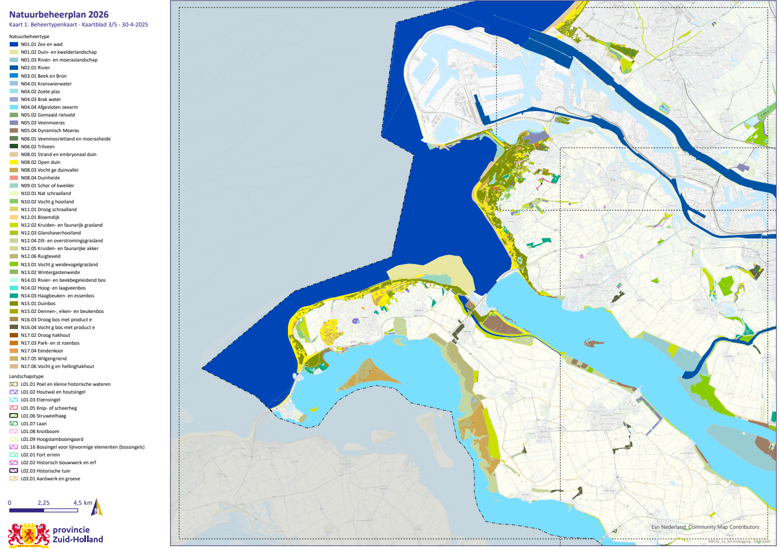Click the L01.07 Laan legend symbol
The height and width of the screenshot is (549, 779).
point(13,423)
